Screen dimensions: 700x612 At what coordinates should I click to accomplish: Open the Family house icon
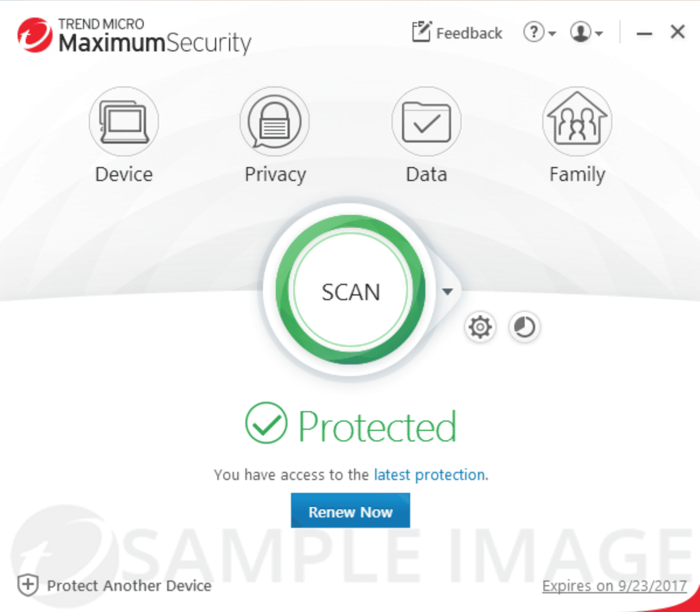click(577, 121)
